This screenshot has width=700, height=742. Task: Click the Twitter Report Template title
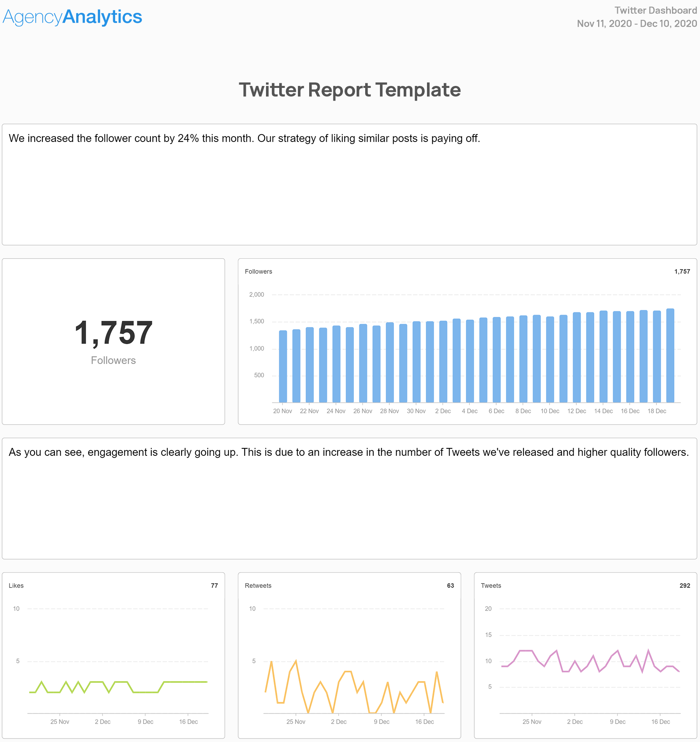point(350,90)
